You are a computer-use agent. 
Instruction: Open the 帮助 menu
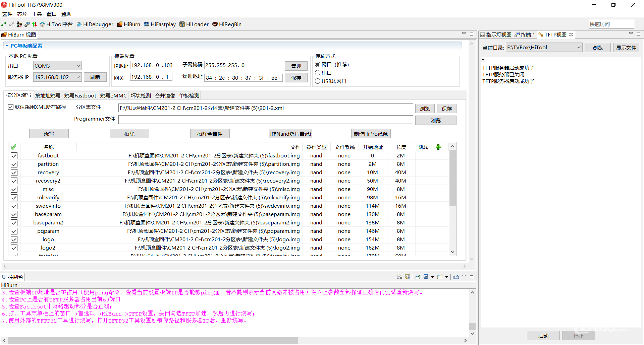tap(66, 14)
